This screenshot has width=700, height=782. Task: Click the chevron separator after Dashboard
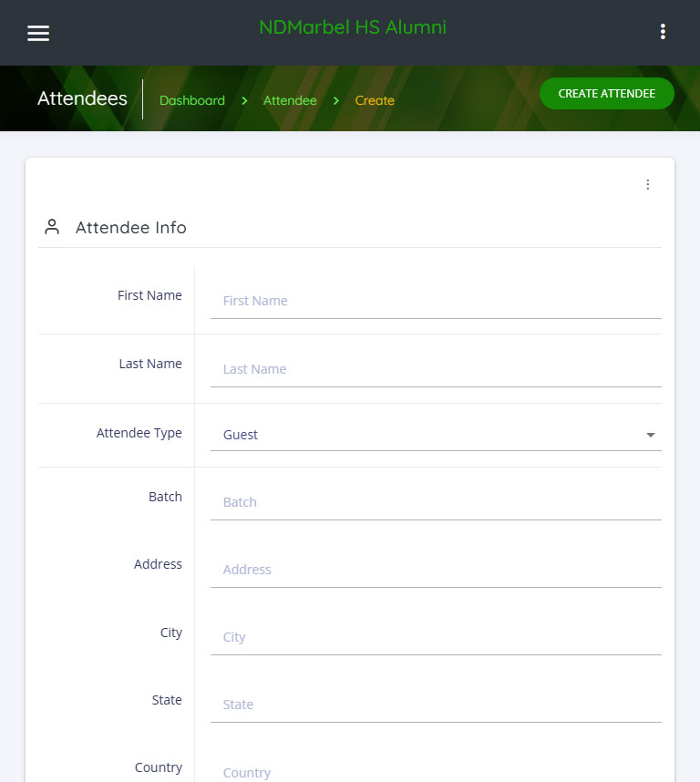pos(244,100)
